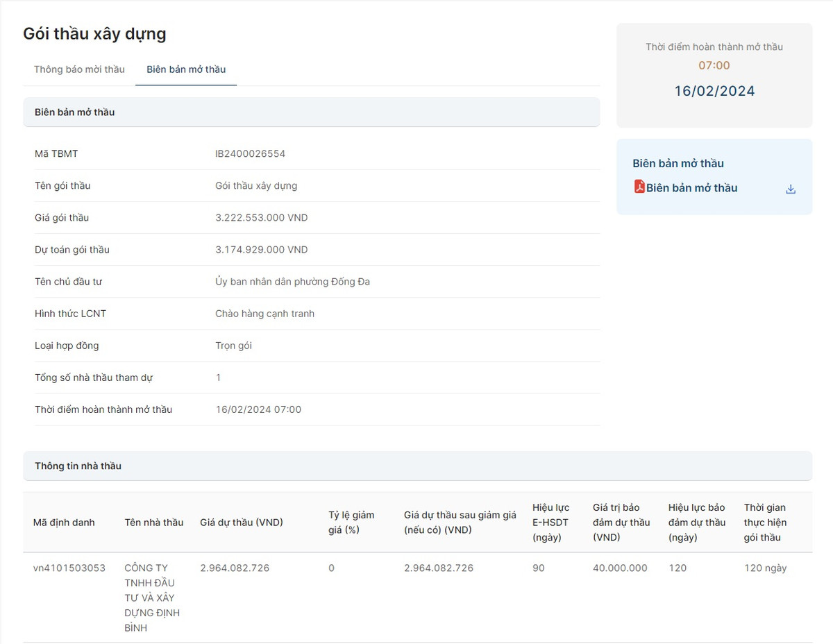
Task: Select the Biên bản mở thầu tab
Action: coord(186,69)
